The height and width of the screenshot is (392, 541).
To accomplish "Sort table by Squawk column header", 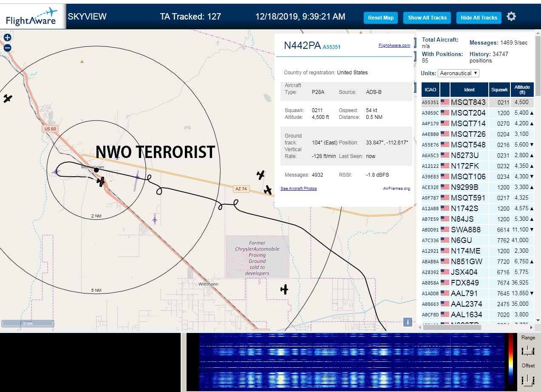I will click(499, 90).
